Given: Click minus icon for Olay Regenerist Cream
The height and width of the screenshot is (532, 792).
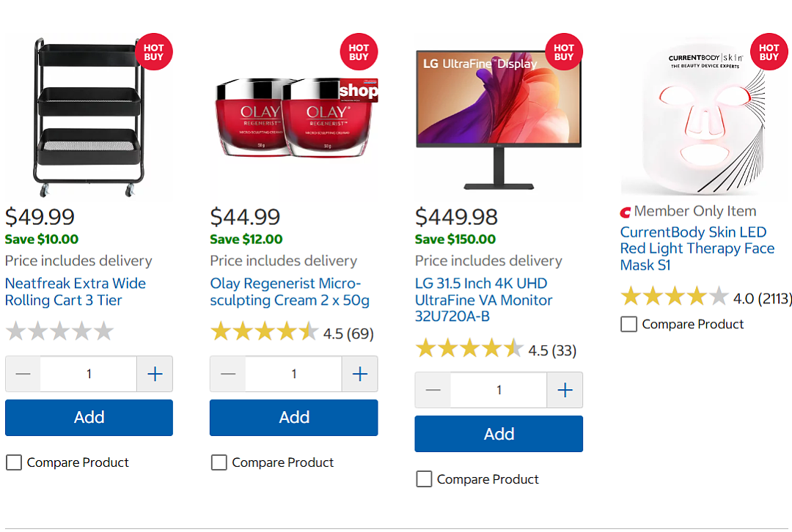Looking at the screenshot, I should [228, 374].
